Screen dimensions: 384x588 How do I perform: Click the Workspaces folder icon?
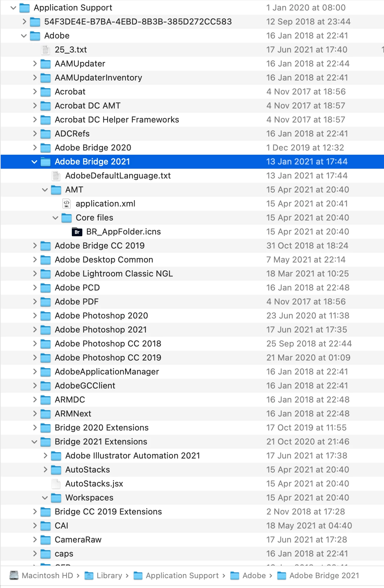click(56, 498)
